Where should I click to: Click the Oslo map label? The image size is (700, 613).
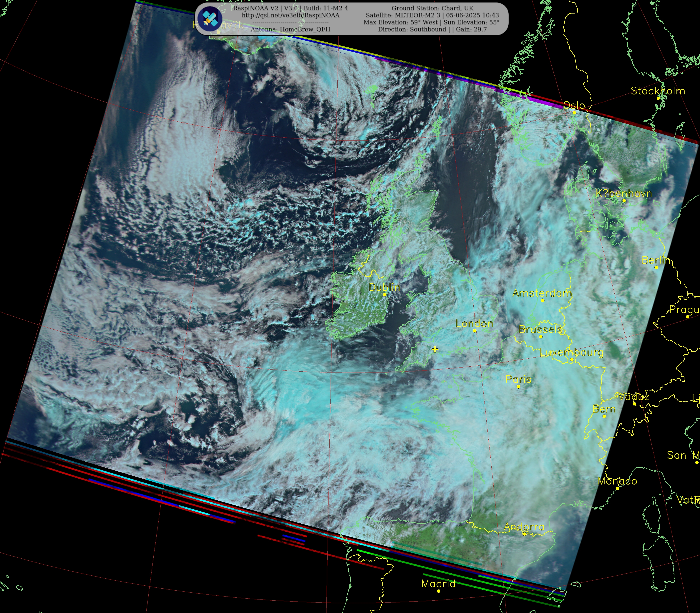pos(574,105)
